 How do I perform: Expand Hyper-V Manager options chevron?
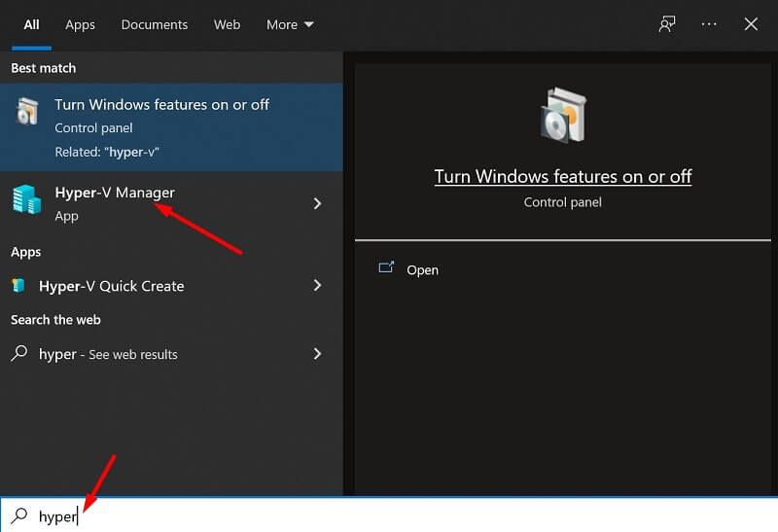click(318, 203)
